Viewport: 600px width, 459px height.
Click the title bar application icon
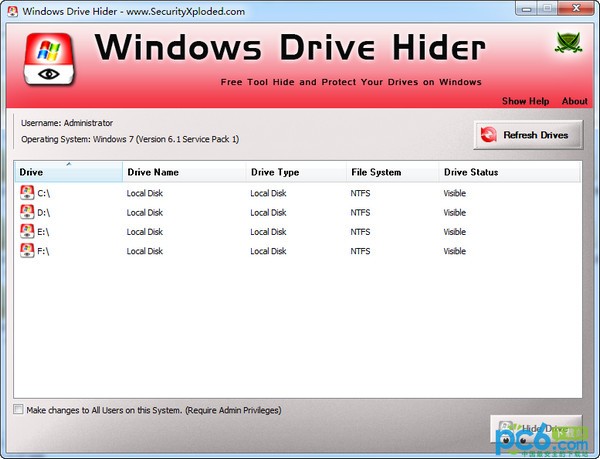tap(13, 11)
